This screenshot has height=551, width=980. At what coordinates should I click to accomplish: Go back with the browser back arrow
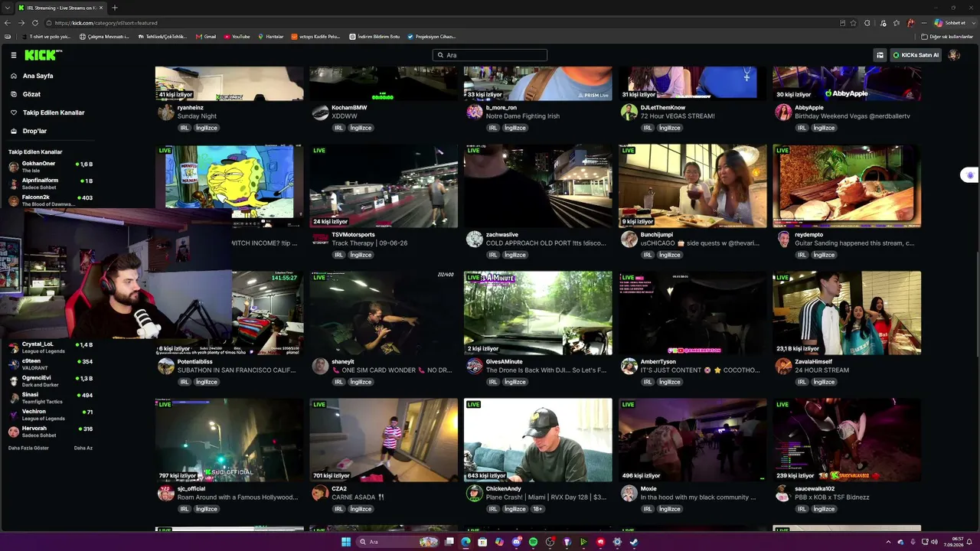(x=8, y=23)
